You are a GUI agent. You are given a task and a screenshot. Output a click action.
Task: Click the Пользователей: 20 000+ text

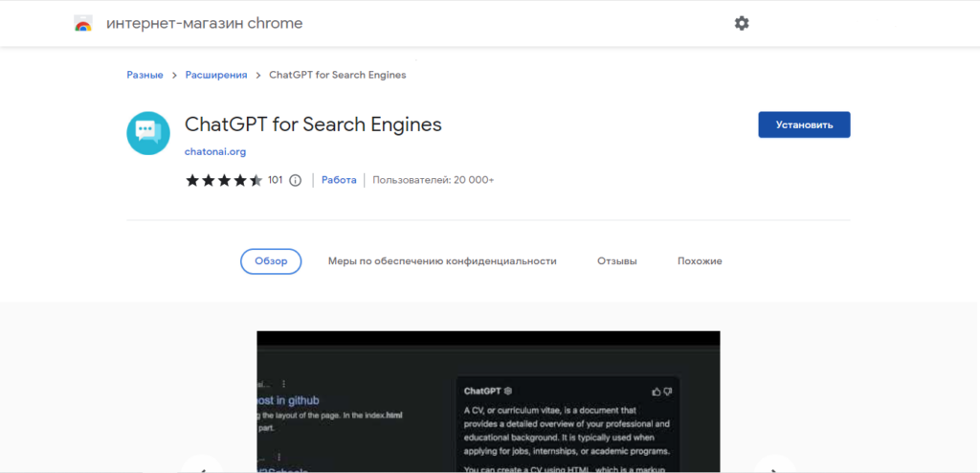(434, 180)
